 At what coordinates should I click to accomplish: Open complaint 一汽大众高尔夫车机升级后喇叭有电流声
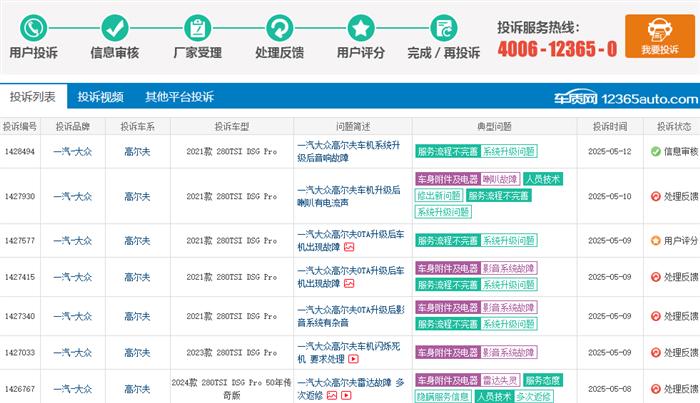coord(349,196)
